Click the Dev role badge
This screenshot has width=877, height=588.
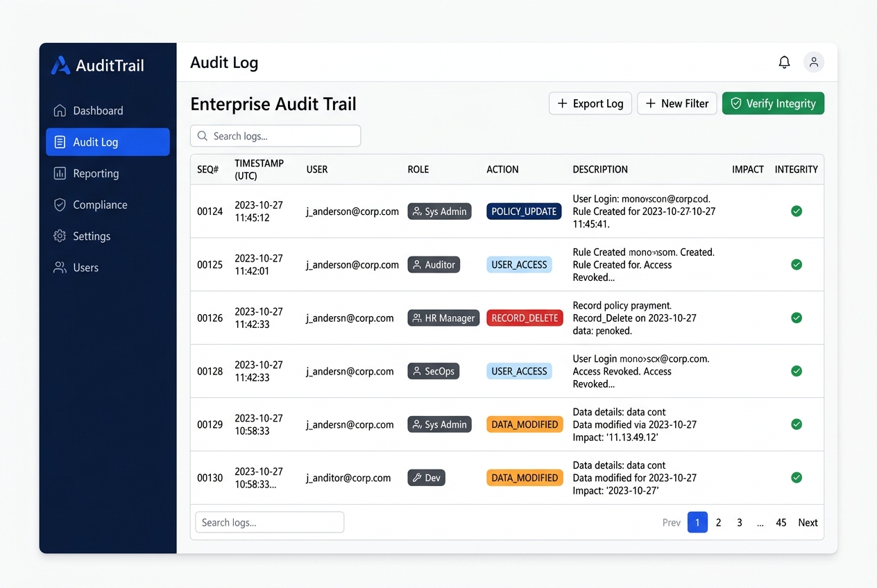pyautogui.click(x=426, y=478)
